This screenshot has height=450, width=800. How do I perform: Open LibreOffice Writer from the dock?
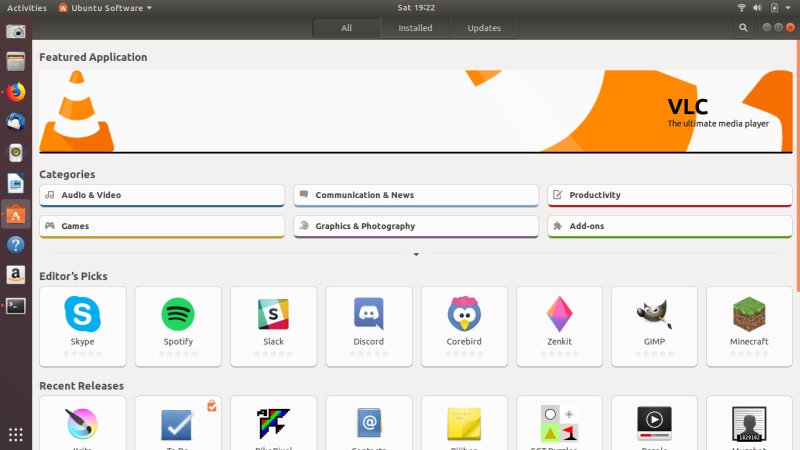coord(16,184)
